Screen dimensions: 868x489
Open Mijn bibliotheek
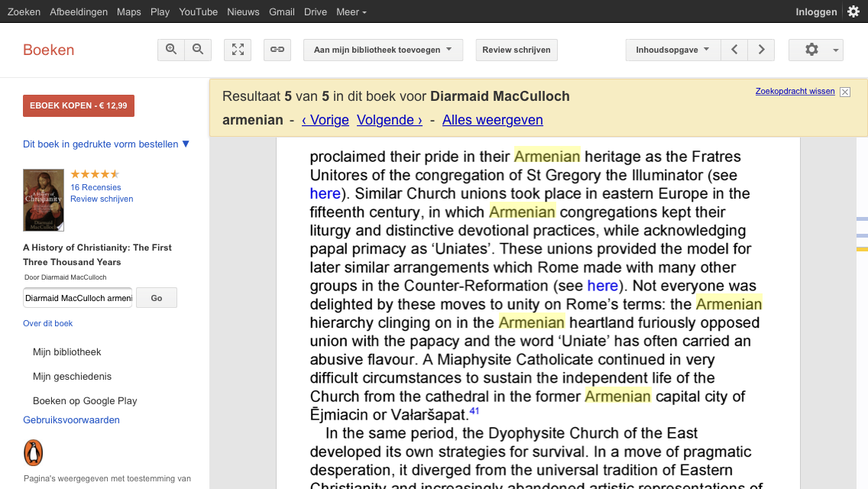(67, 352)
